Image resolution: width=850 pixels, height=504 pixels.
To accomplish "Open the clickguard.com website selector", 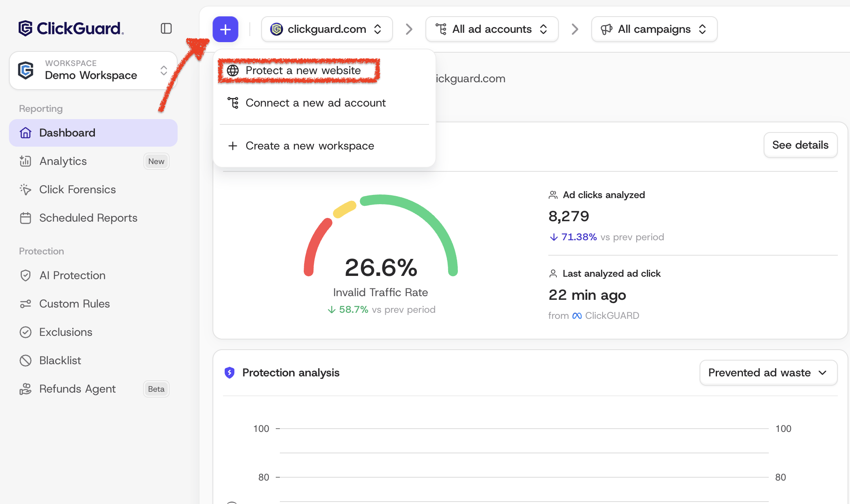I will click(x=327, y=29).
